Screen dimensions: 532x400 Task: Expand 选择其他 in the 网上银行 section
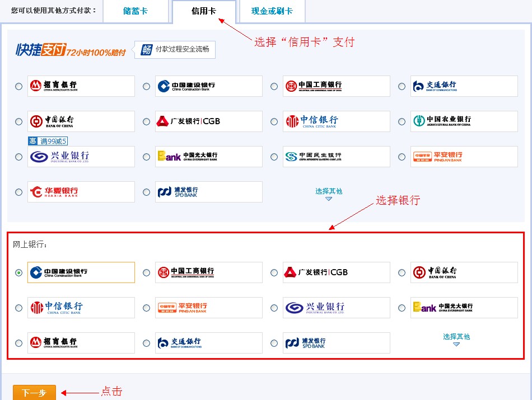(x=456, y=339)
